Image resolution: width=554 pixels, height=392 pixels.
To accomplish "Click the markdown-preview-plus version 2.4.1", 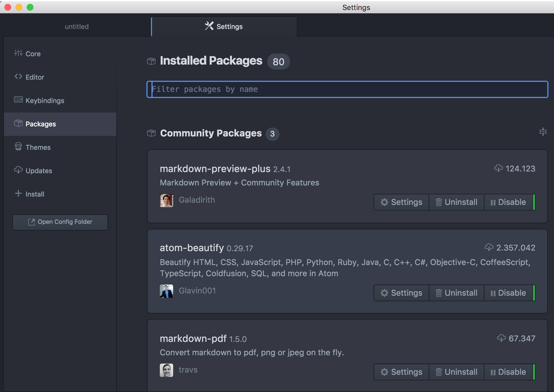I will [282, 169].
